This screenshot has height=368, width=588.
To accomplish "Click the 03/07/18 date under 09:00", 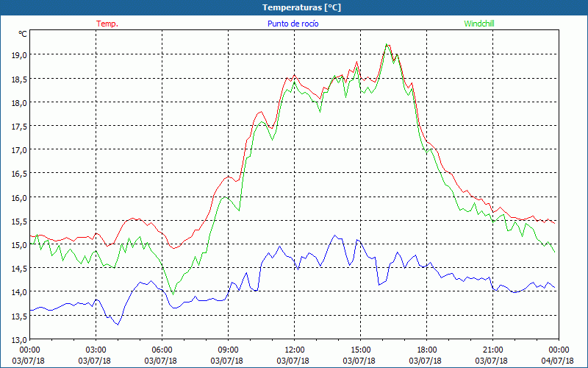I will click(x=227, y=361).
